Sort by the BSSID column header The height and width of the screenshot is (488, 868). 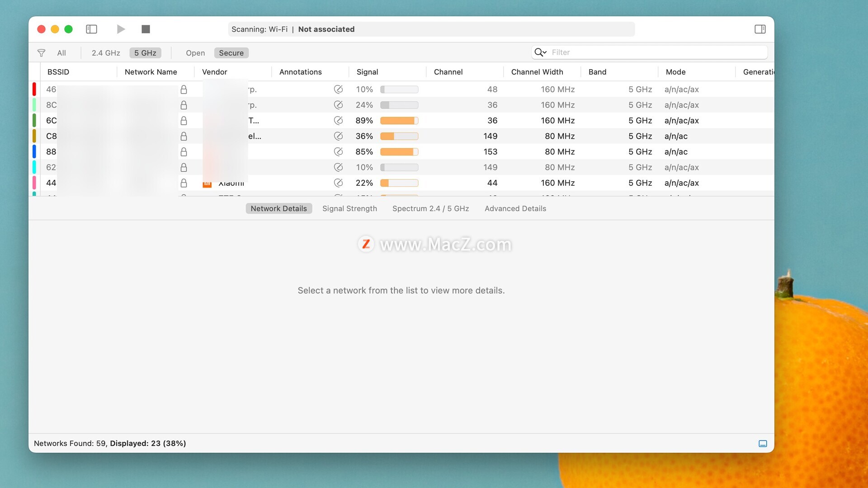pyautogui.click(x=58, y=72)
